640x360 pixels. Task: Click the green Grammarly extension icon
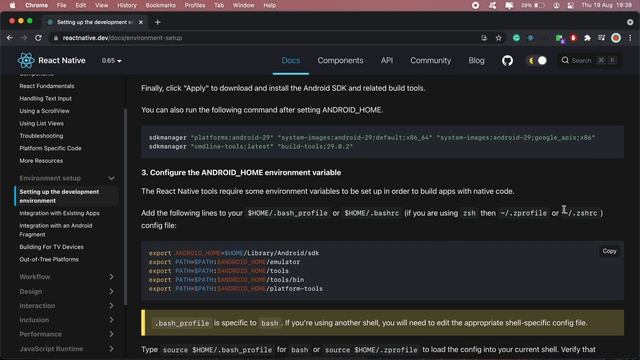(x=516, y=38)
